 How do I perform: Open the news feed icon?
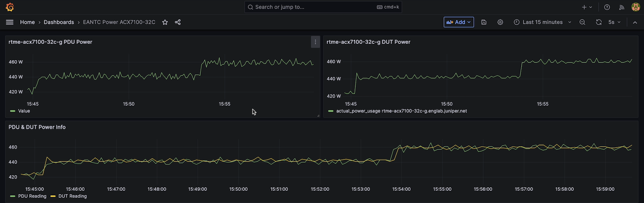(x=621, y=7)
